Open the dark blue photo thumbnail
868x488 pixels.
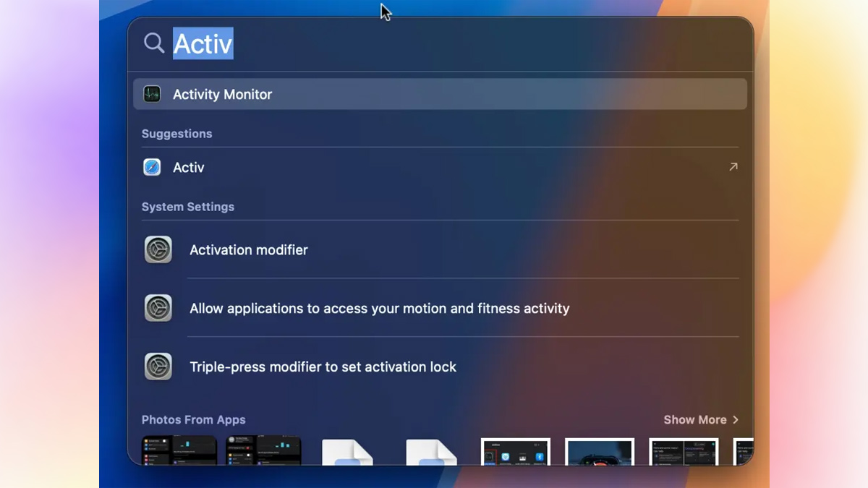click(600, 452)
